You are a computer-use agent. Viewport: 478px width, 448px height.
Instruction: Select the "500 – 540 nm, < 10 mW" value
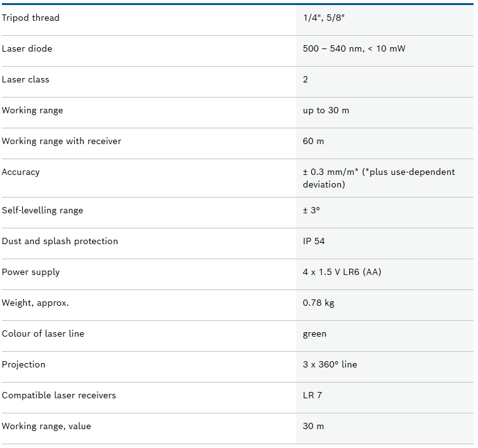354,49
